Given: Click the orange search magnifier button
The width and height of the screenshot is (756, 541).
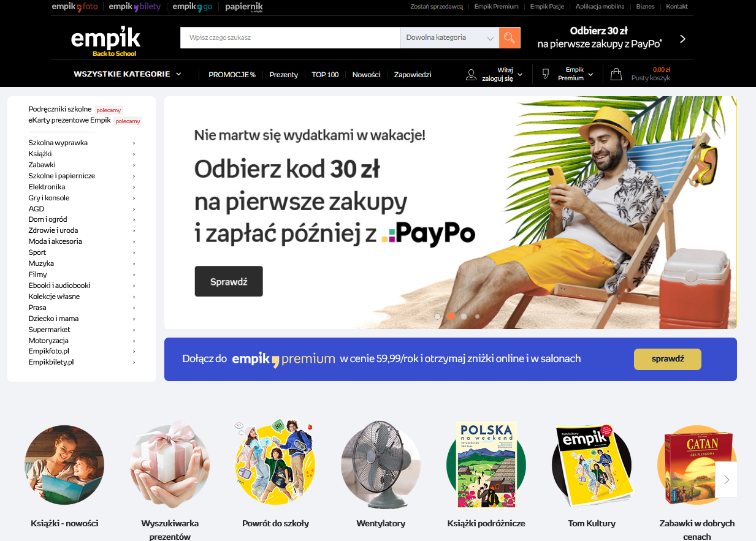Looking at the screenshot, I should (510, 38).
